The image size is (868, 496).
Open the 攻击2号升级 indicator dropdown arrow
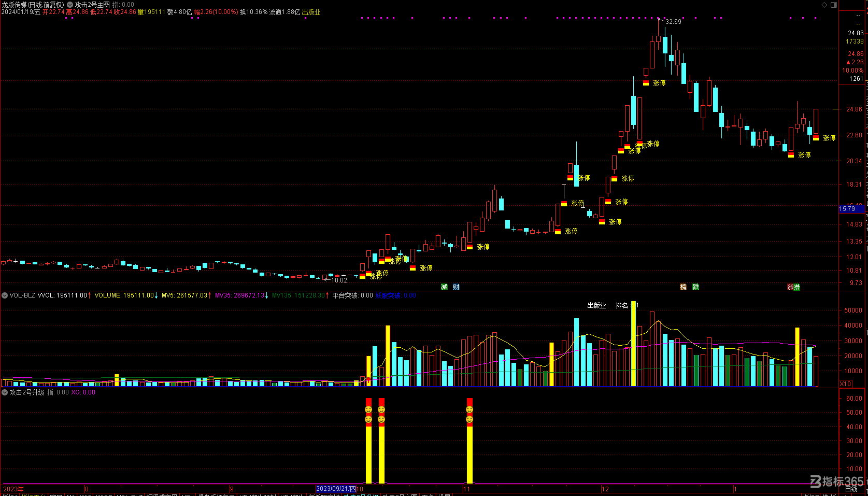tap(5, 392)
